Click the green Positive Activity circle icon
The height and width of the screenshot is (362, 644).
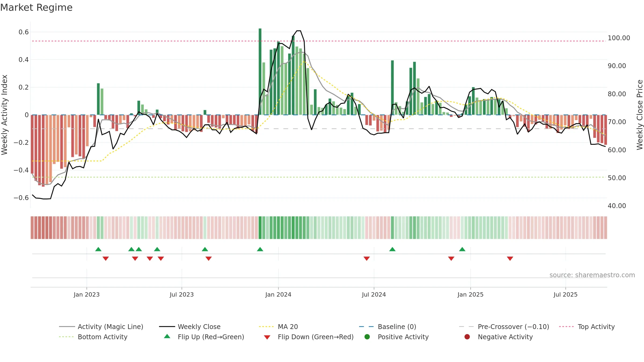pyautogui.click(x=367, y=337)
